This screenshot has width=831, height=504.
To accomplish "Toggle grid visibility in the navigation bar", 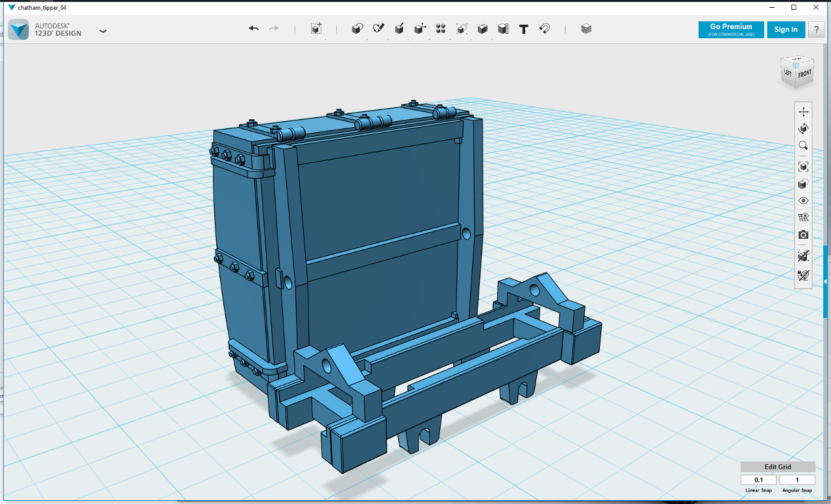I will pos(804,218).
